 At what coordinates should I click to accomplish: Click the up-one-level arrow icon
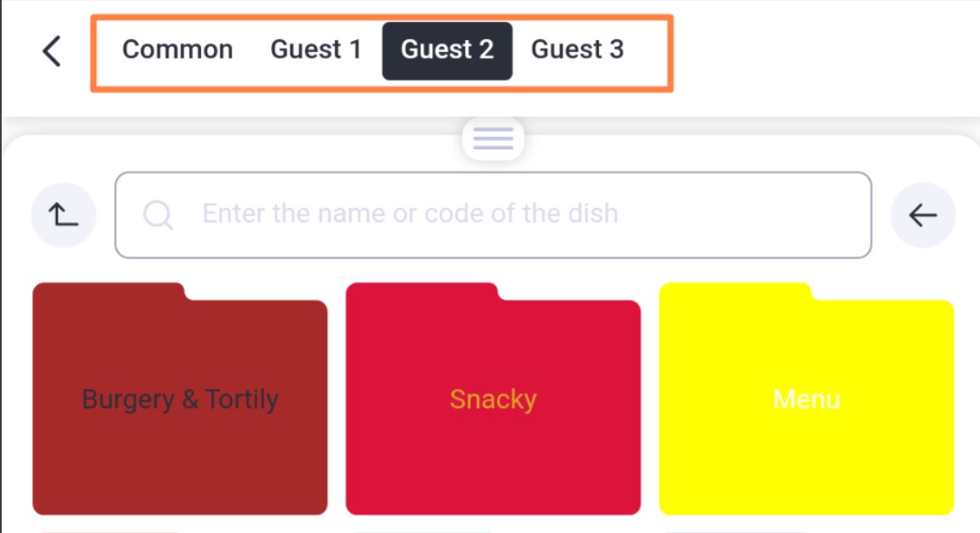[63, 215]
